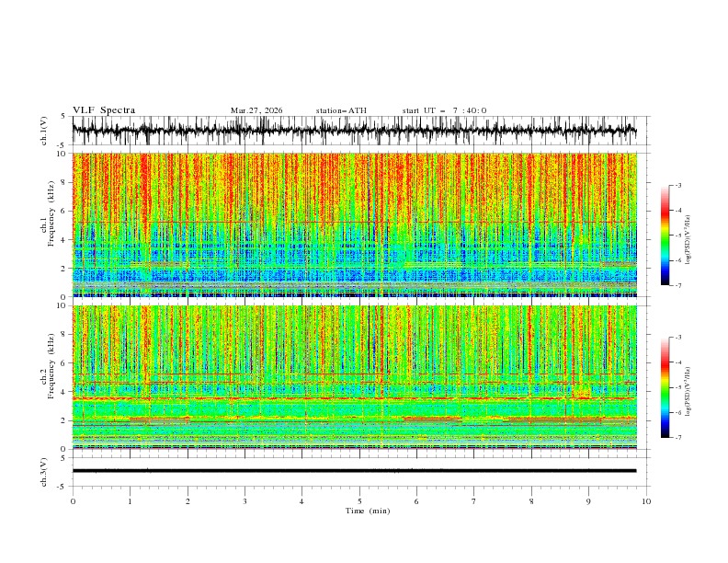Click the 'Time (min)' axis label

pyautogui.click(x=368, y=511)
